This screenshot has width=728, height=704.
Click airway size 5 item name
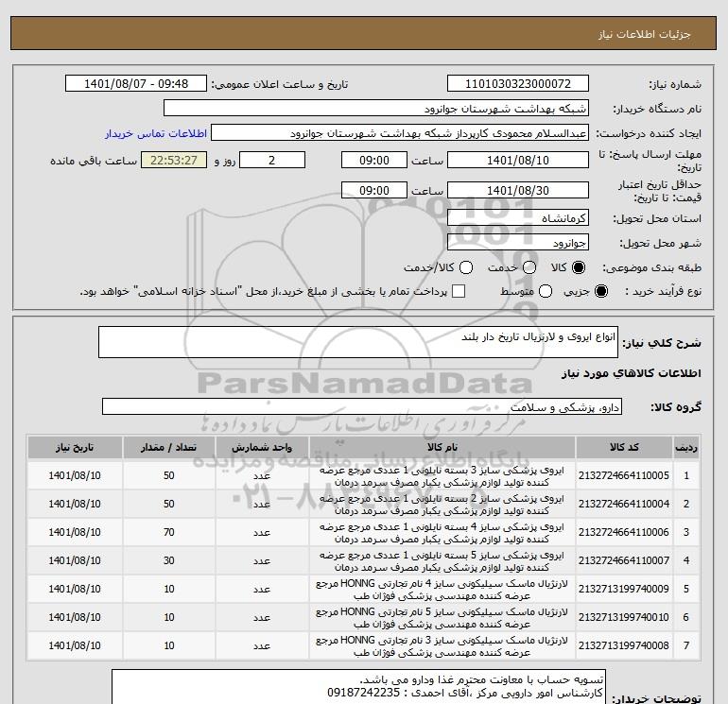click(x=442, y=561)
